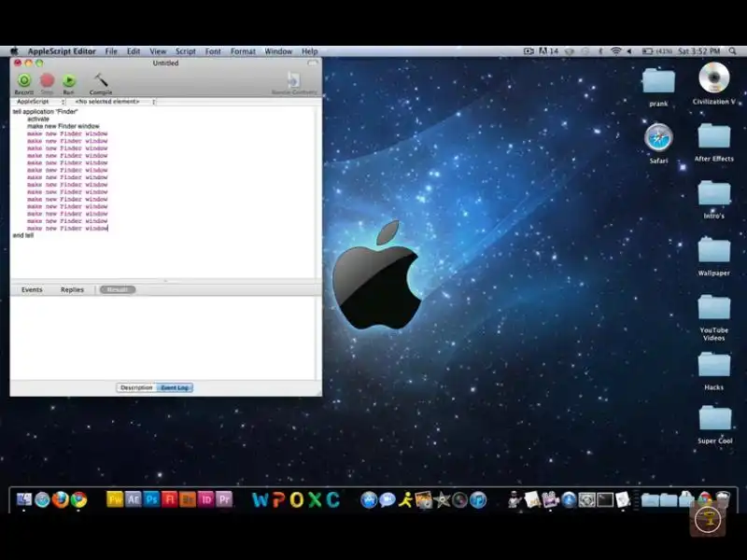
Task: Open iTunes icon in the Dock
Action: pos(478,499)
